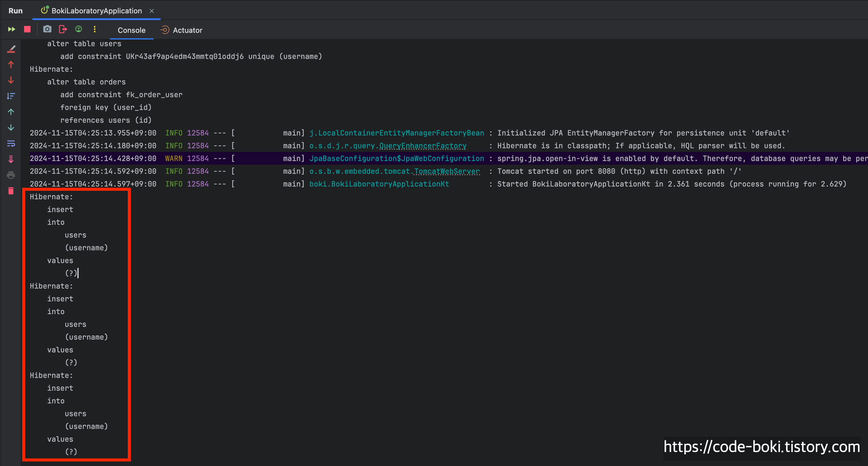Image resolution: width=868 pixels, height=466 pixels.
Task: Toggle scroll to end of console
Action: (x=11, y=159)
